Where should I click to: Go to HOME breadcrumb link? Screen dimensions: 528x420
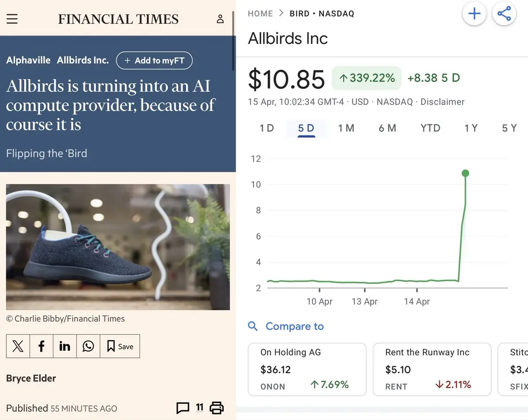tap(260, 14)
